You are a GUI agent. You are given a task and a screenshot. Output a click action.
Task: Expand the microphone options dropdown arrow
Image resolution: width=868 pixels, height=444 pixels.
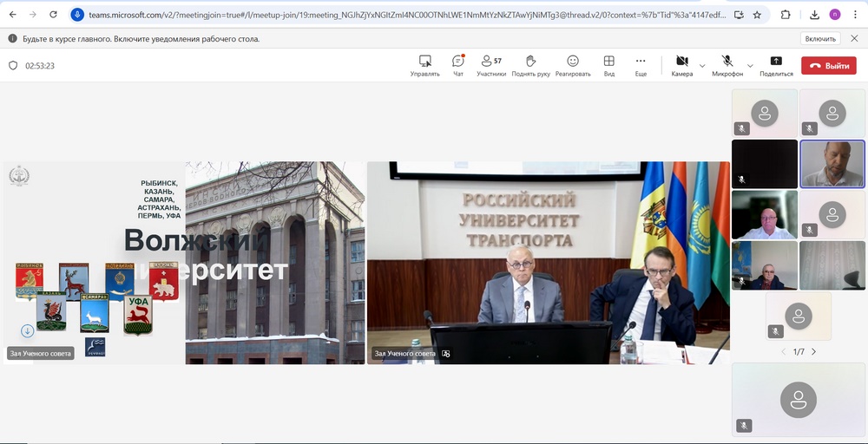(x=750, y=66)
